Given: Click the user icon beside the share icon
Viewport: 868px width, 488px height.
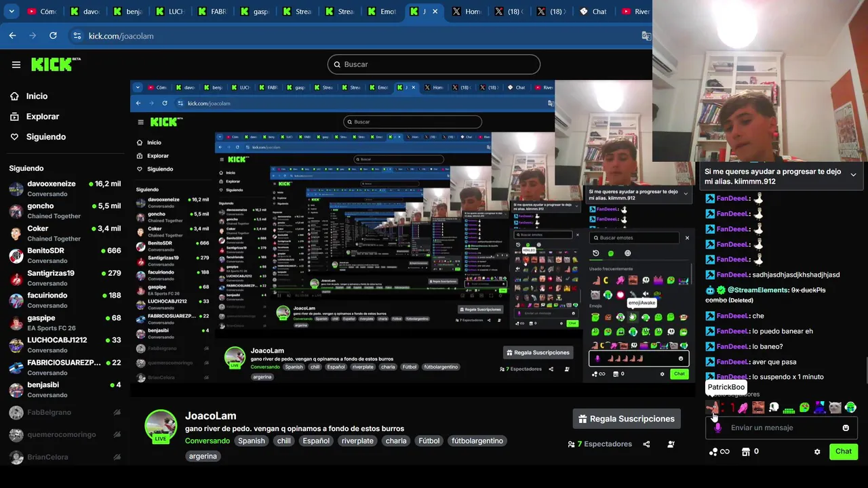Looking at the screenshot, I should click(671, 444).
